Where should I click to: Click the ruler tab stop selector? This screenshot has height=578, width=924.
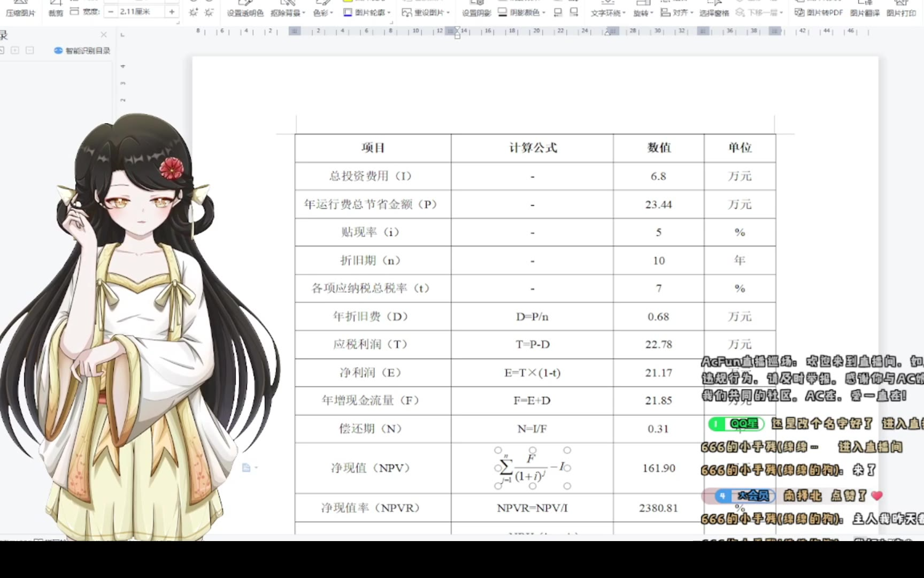point(122,35)
